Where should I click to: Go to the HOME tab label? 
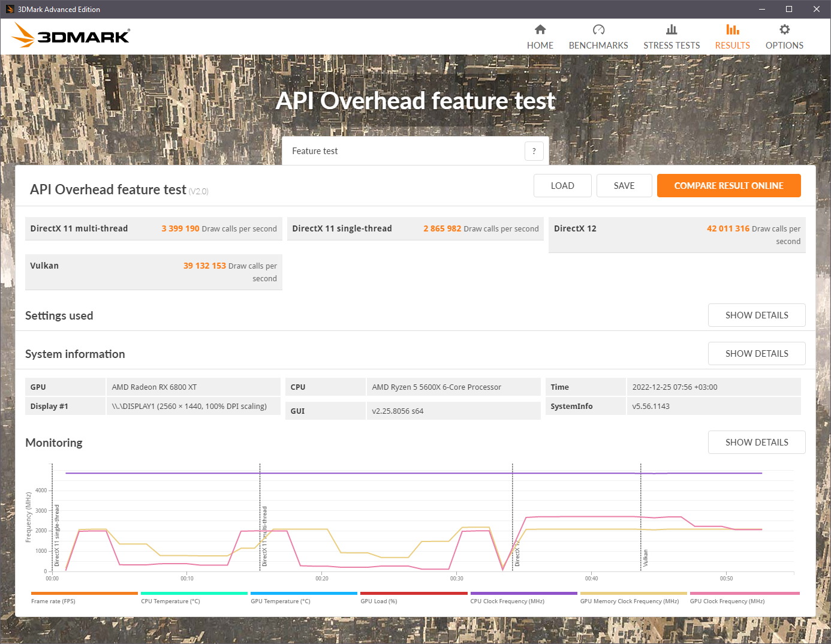540,46
